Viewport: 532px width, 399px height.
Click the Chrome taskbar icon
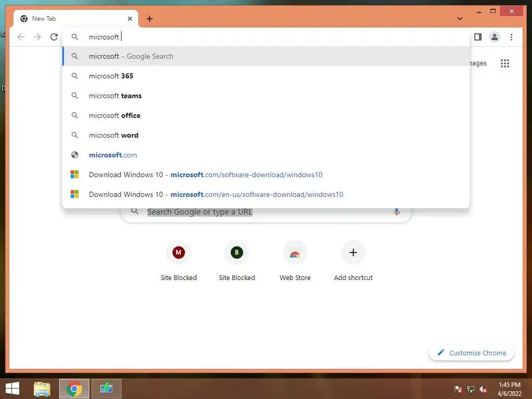(74, 389)
